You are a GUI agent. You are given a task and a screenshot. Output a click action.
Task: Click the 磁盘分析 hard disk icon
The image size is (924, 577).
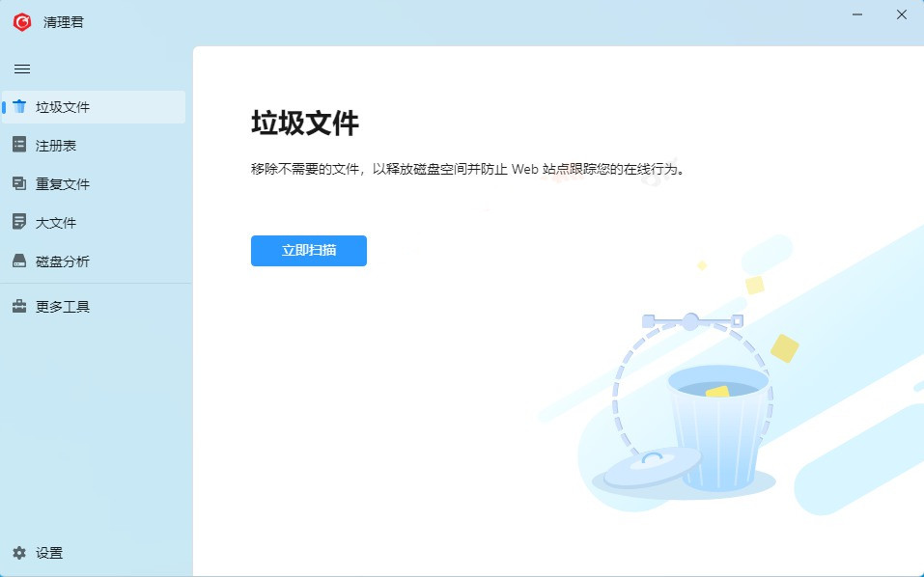18,261
